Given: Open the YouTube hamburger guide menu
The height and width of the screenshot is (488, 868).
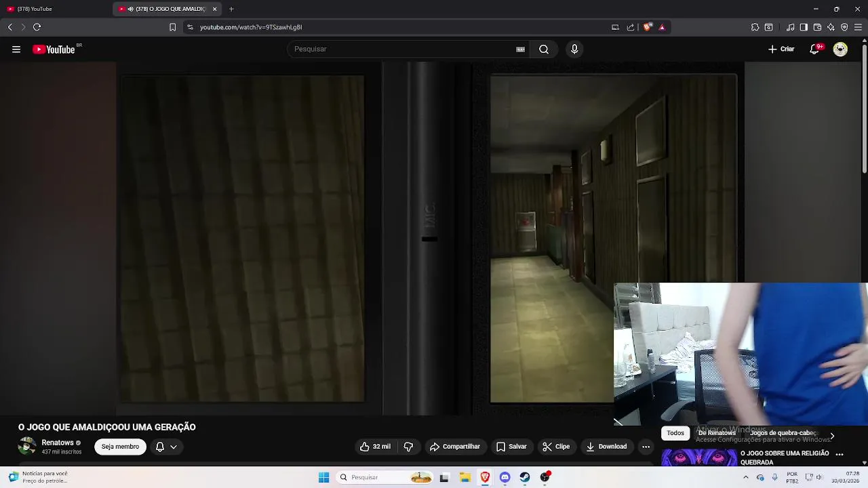Looking at the screenshot, I should (x=16, y=49).
